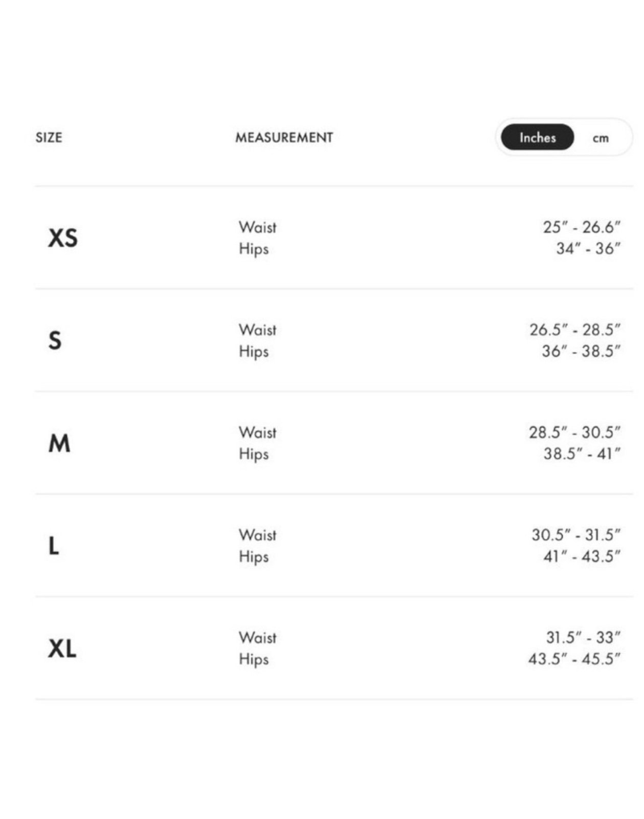This screenshot has width=644, height=819.
Task: Click S hips range 36" - 38.5"
Action: (581, 351)
